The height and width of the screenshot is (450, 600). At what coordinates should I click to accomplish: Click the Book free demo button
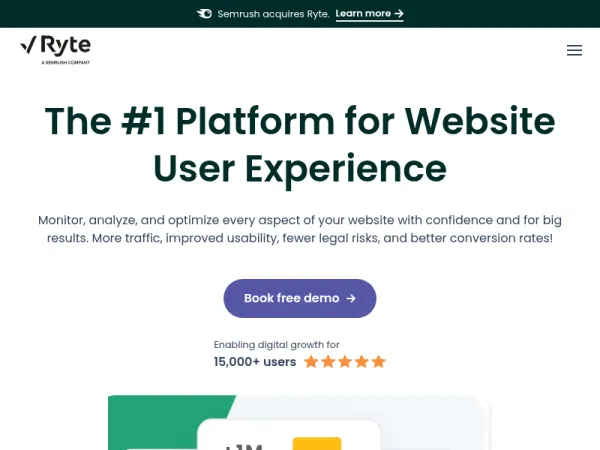pos(300,298)
